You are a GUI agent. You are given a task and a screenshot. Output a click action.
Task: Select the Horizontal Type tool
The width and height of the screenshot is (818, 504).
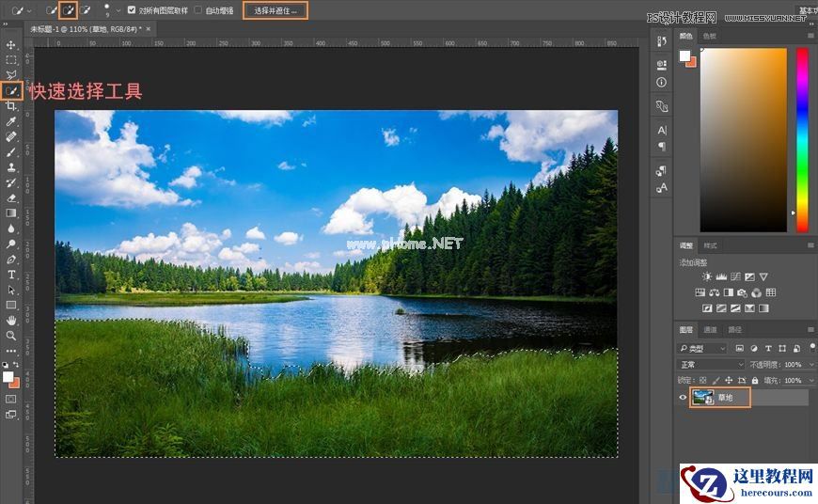11,275
